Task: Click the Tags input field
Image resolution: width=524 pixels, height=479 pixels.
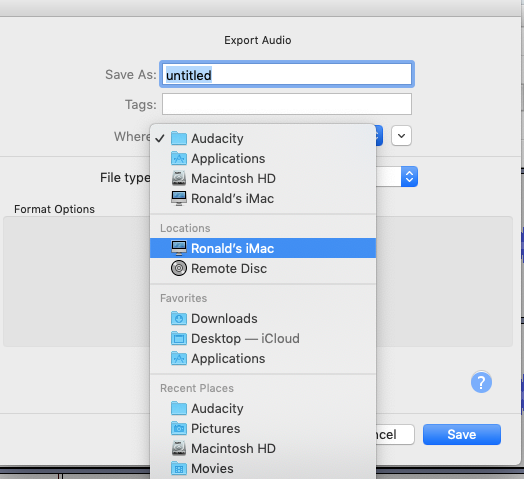Action: [x=287, y=104]
